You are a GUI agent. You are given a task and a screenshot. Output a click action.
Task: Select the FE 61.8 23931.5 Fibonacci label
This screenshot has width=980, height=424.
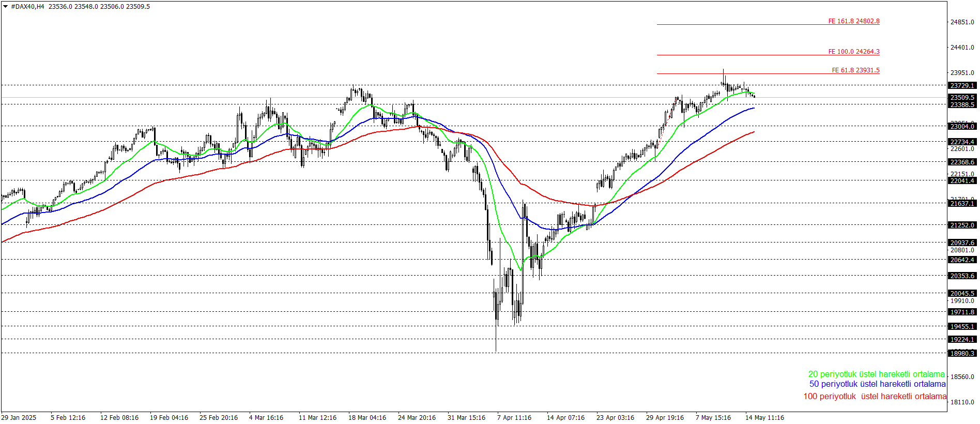855,70
